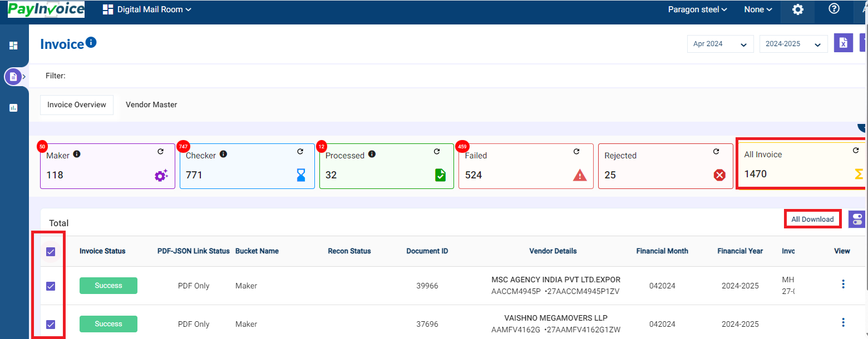868x339 pixels.
Task: Toggle the column settings switch icon
Action: pos(856,219)
